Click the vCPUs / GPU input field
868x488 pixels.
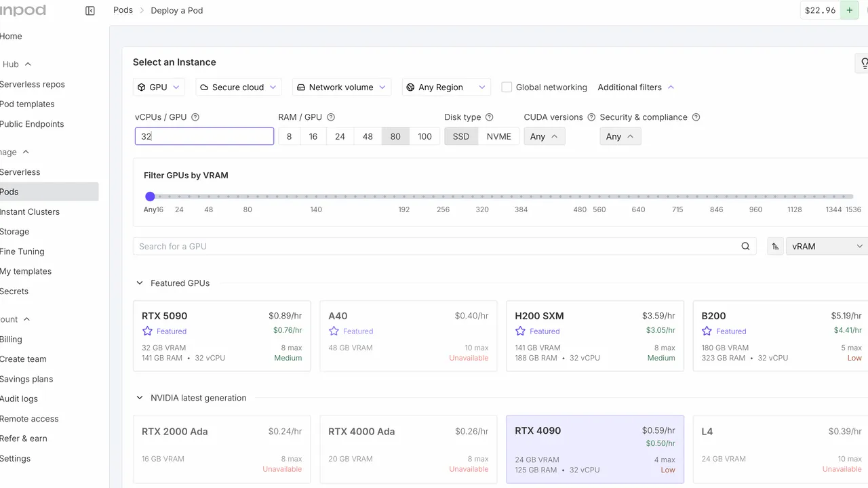[x=204, y=136]
